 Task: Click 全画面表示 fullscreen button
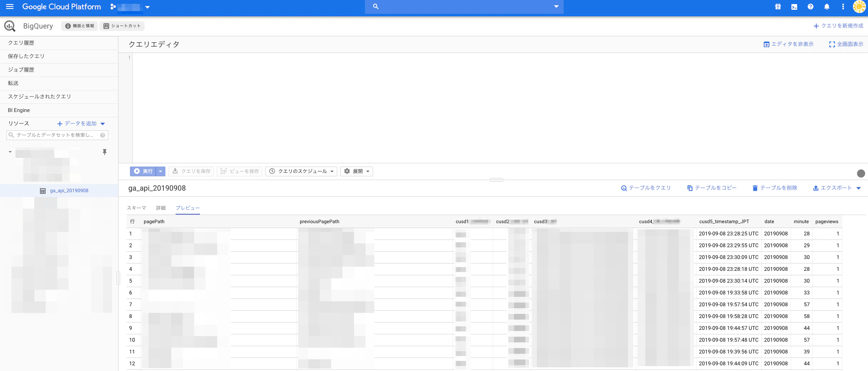[846, 44]
